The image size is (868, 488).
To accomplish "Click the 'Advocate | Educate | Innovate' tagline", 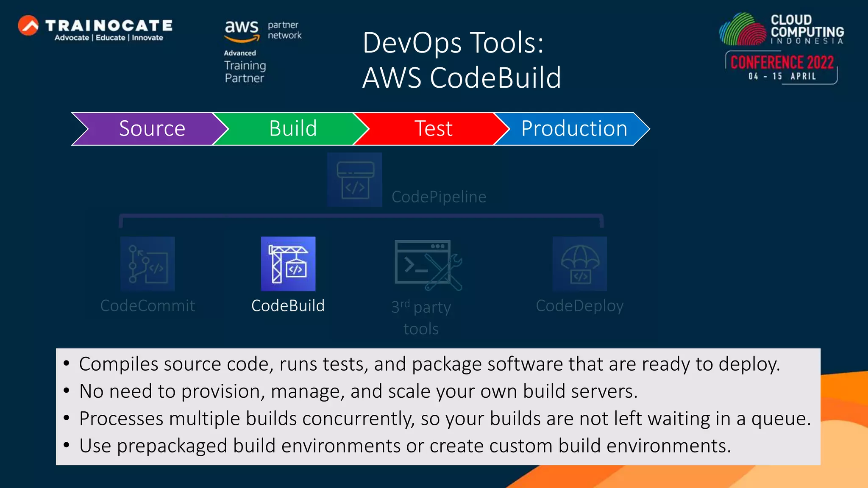I will point(109,38).
